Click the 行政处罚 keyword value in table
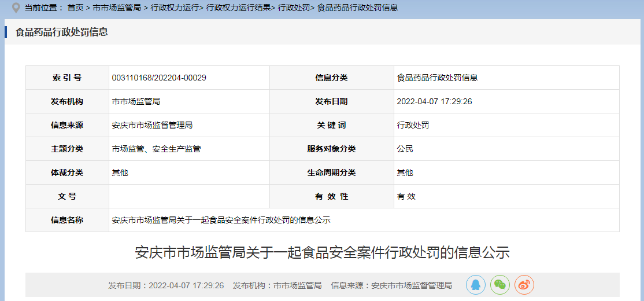Viewport: 644px width, 301px height. click(x=413, y=126)
